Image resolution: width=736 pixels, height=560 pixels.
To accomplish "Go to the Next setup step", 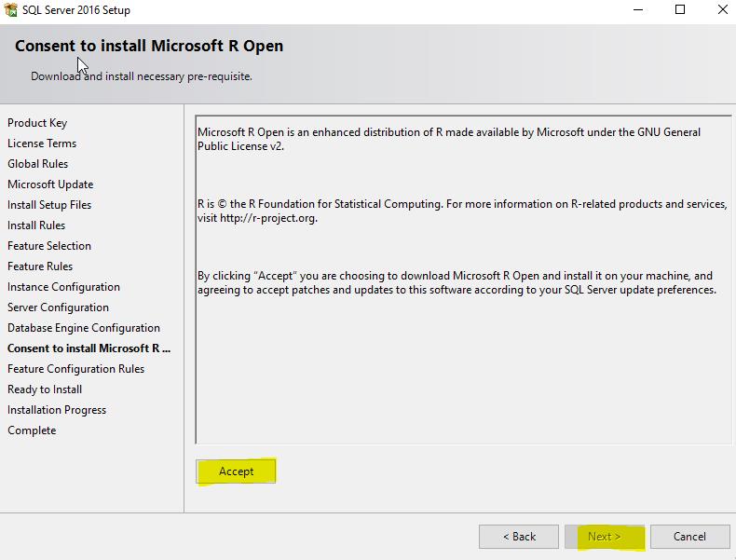I will [x=604, y=537].
